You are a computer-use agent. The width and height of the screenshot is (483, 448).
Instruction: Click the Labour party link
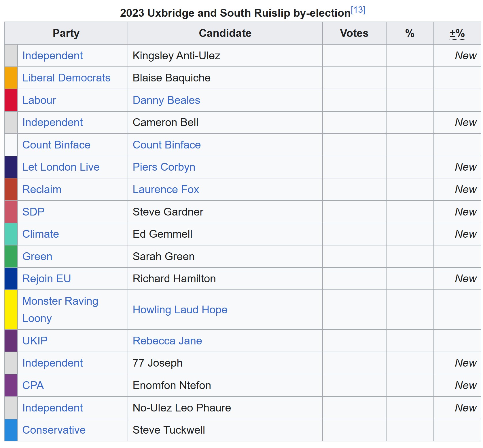(39, 100)
